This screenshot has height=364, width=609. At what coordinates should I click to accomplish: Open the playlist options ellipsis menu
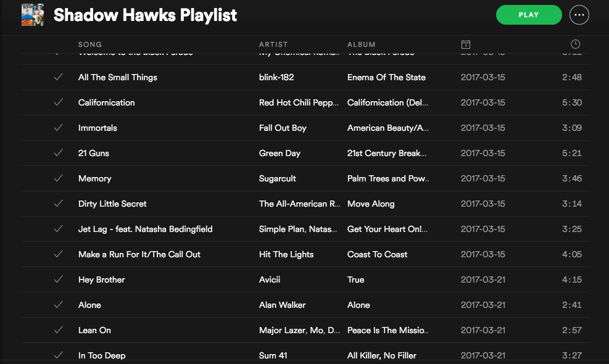[x=579, y=14]
